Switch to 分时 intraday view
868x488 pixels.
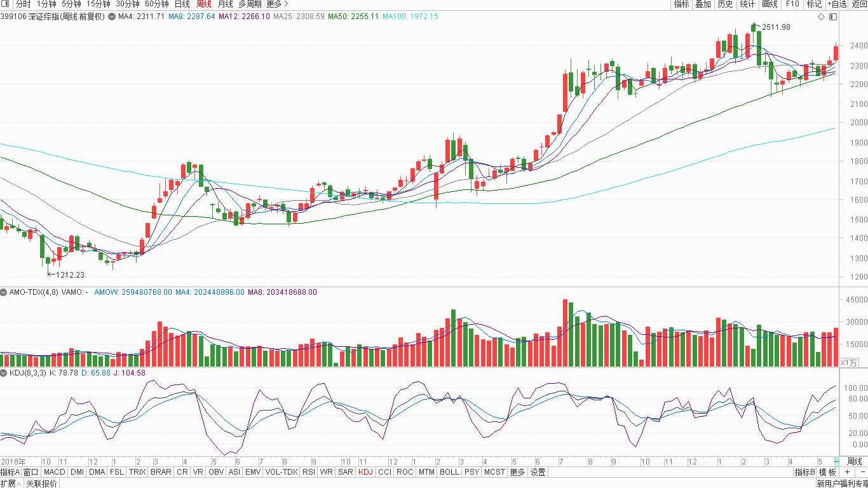(23, 4)
